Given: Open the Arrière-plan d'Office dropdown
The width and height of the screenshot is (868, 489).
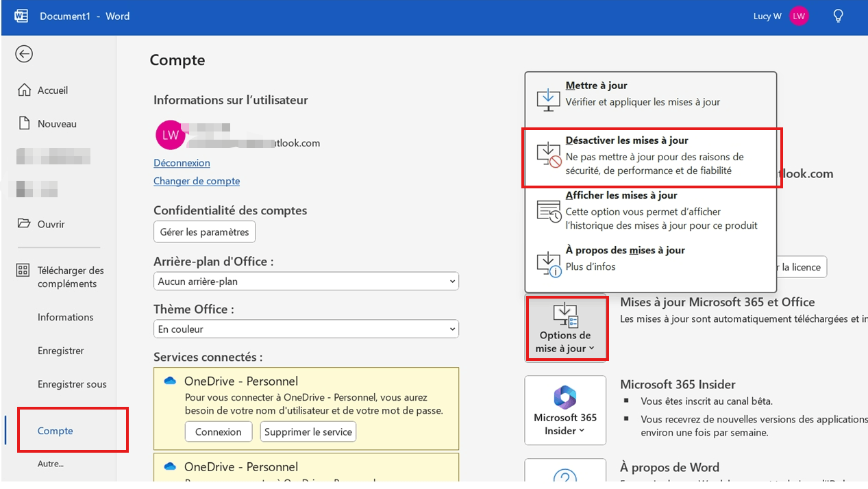Looking at the screenshot, I should 306,281.
